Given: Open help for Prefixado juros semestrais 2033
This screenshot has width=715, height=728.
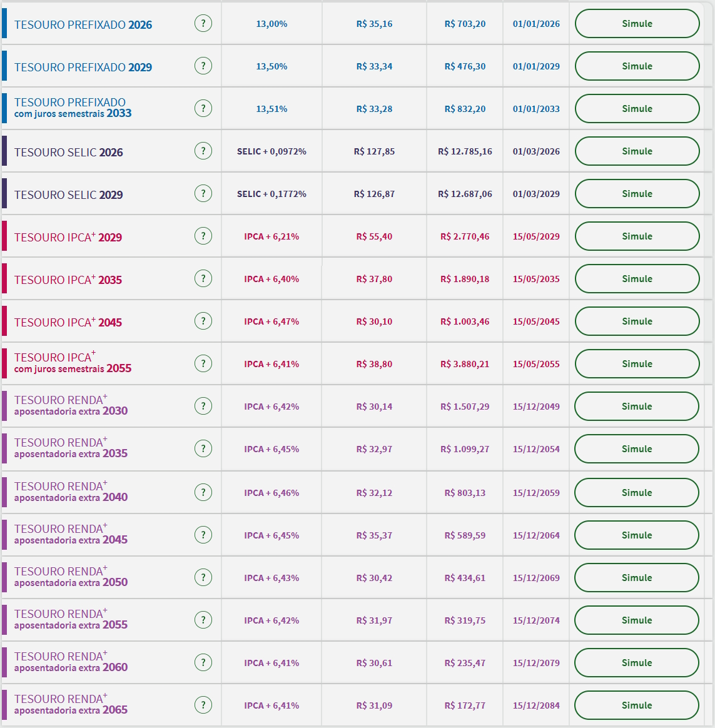Looking at the screenshot, I should point(203,109).
